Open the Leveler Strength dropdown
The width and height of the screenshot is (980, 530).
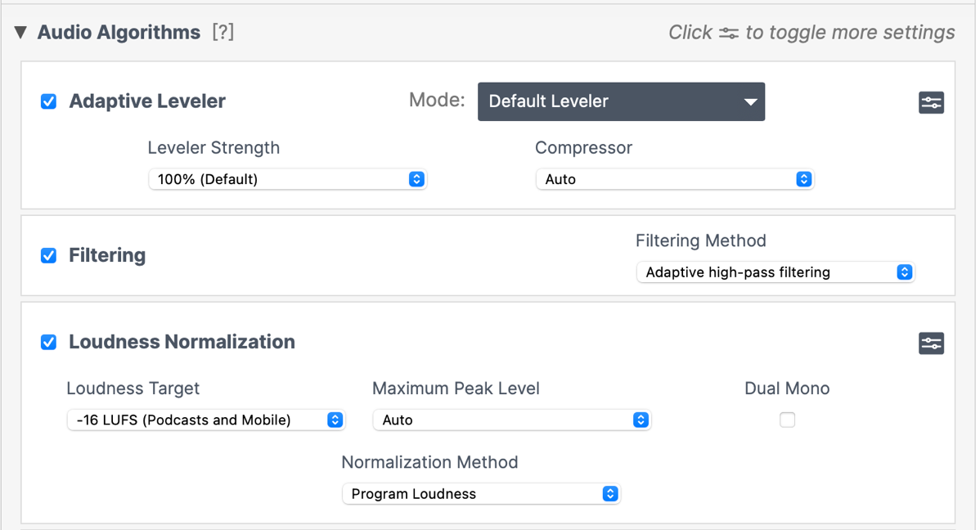tap(287, 179)
